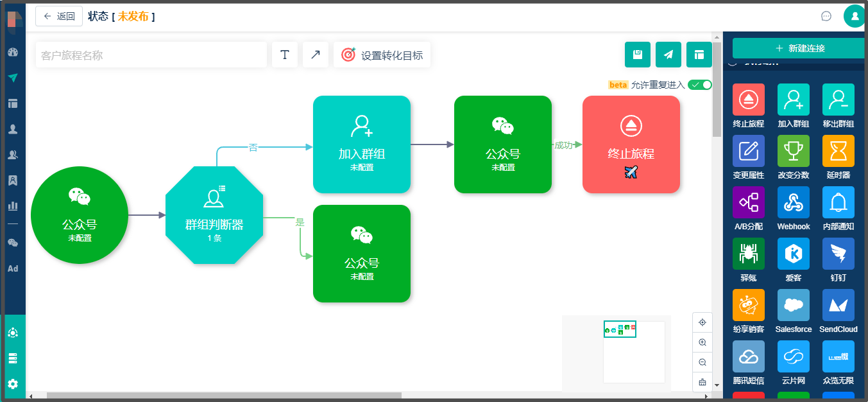
Task: Open the WeChat icon in left sidebar
Action: click(x=13, y=243)
